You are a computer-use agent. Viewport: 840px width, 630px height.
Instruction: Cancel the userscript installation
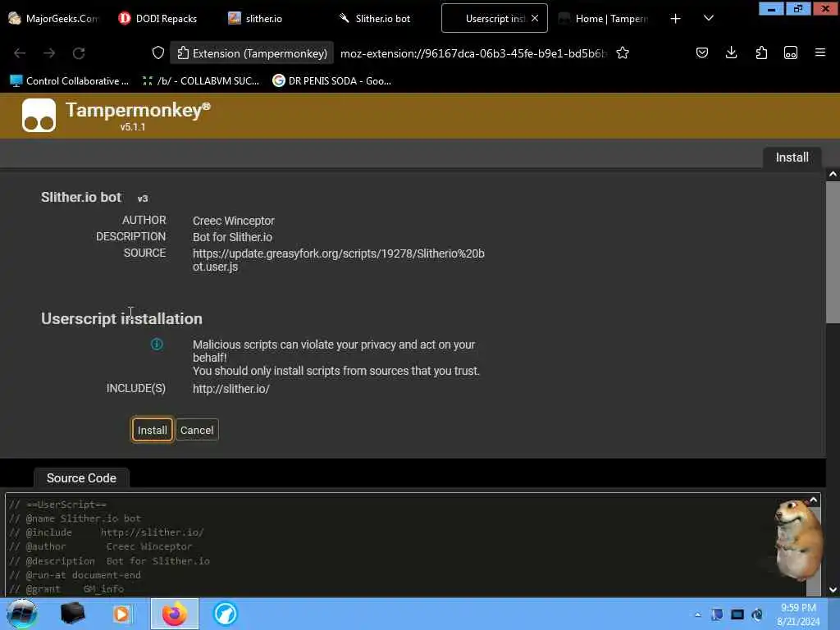[197, 430]
